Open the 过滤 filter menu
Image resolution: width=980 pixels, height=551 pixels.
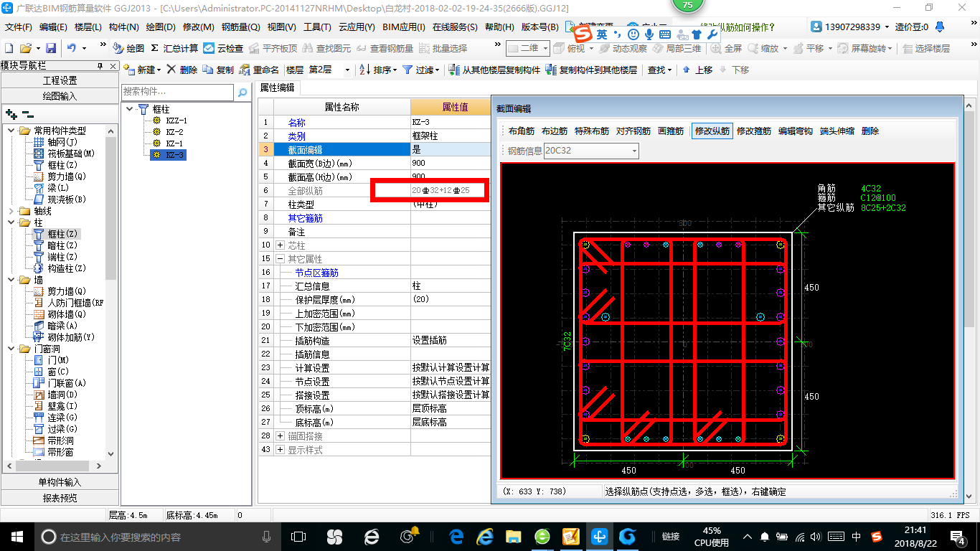[x=421, y=70]
